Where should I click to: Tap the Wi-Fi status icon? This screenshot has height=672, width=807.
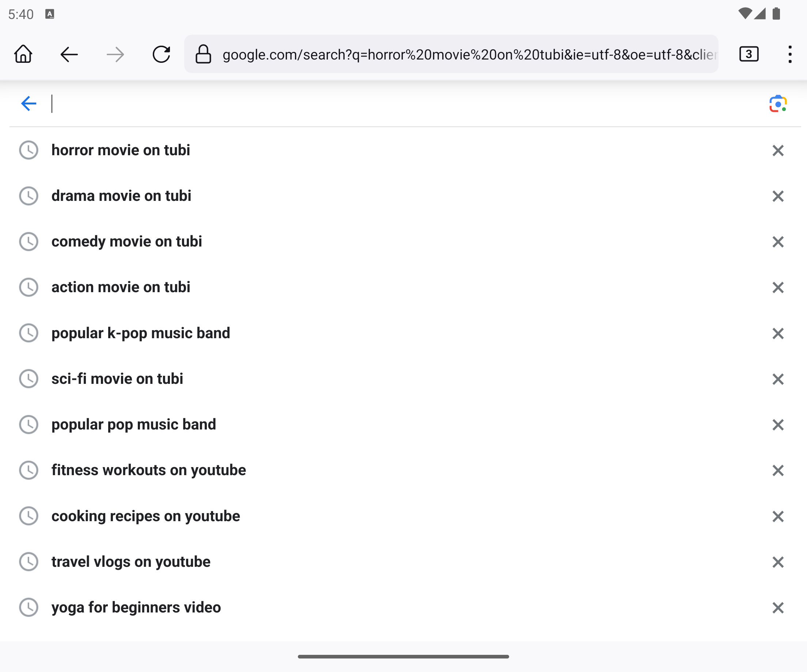click(x=745, y=14)
